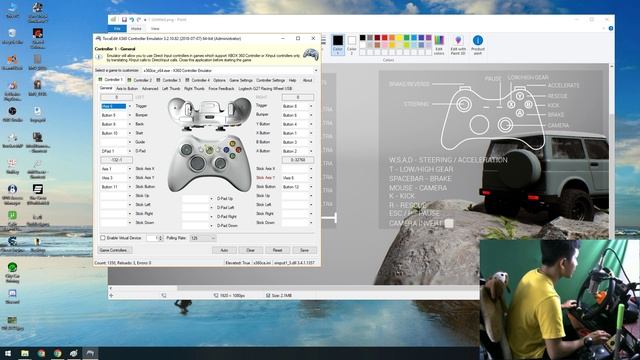Open Axis to Button sub-tab
This screenshot has height=360, width=640.
127,89
